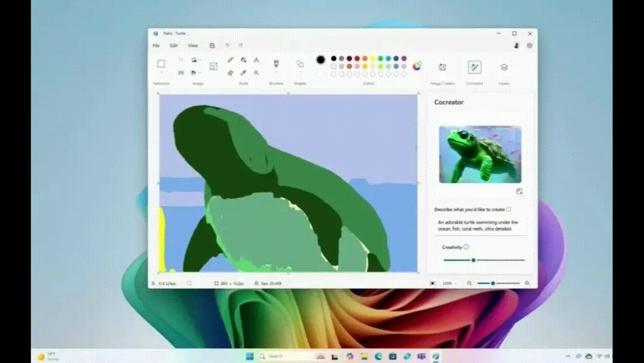The width and height of the screenshot is (644, 363).
Task: Open the Image Creator tool
Action: 443,67
